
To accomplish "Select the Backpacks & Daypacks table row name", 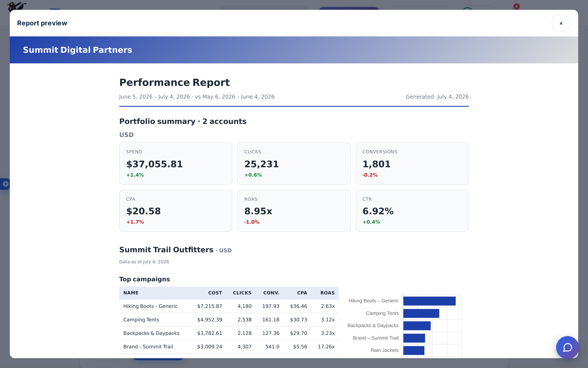I will (151, 333).
